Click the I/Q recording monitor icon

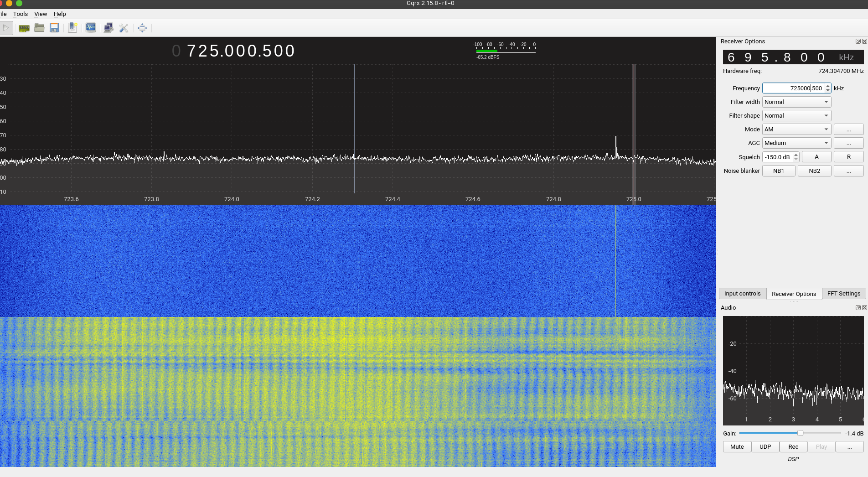[x=91, y=28]
